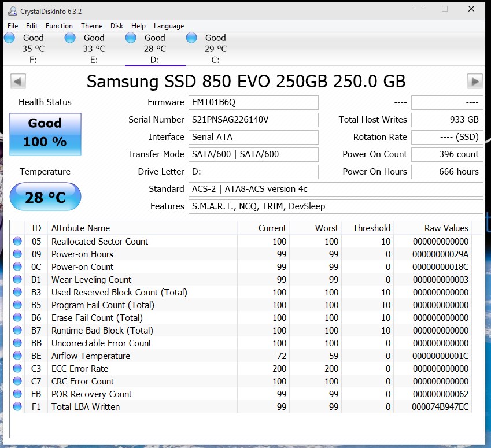Click status orb for CRC Error Count
The image size is (491, 448).
[17, 381]
